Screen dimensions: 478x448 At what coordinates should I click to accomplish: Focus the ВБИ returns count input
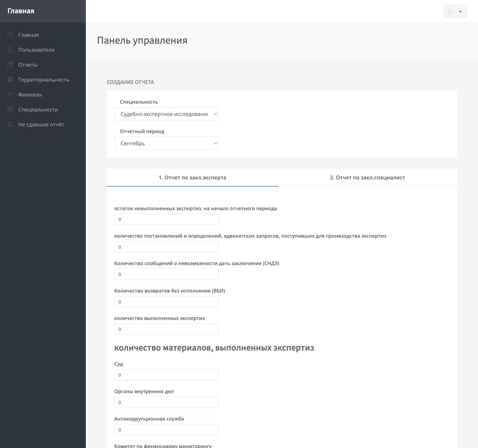(x=166, y=302)
